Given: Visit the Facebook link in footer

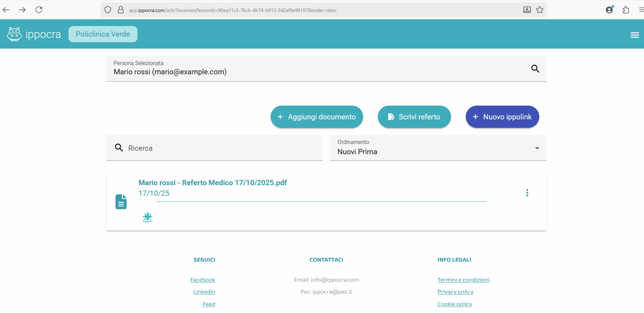Looking at the screenshot, I should [x=202, y=280].
